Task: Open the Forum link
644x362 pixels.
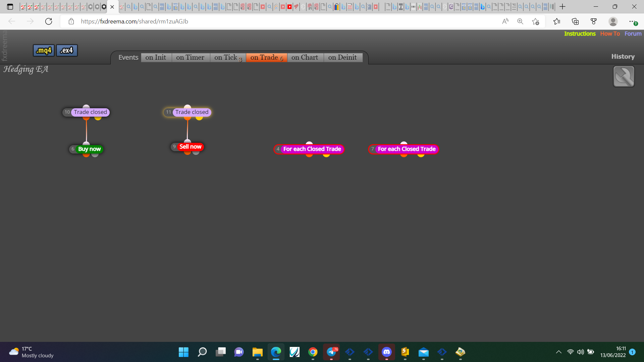Action: [x=633, y=34]
